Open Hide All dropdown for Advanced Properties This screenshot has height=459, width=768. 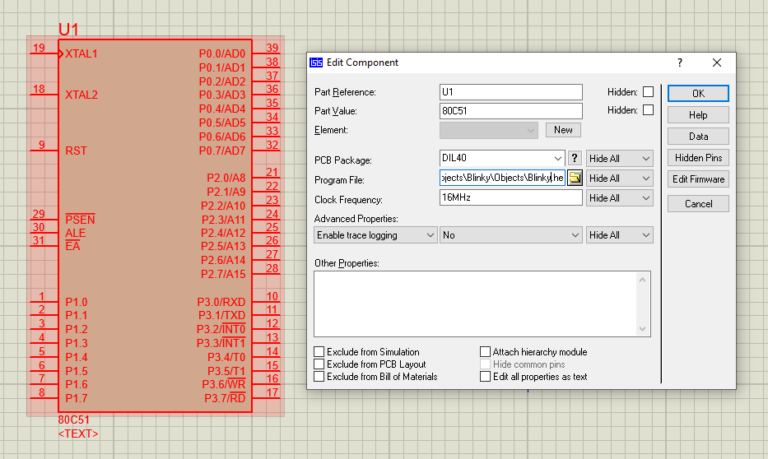[x=619, y=235]
